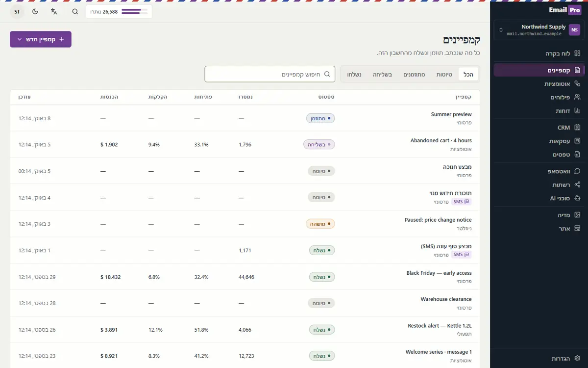The height and width of the screenshot is (368, 588).
Task: Open רשתות social networks page
Action: point(539,185)
